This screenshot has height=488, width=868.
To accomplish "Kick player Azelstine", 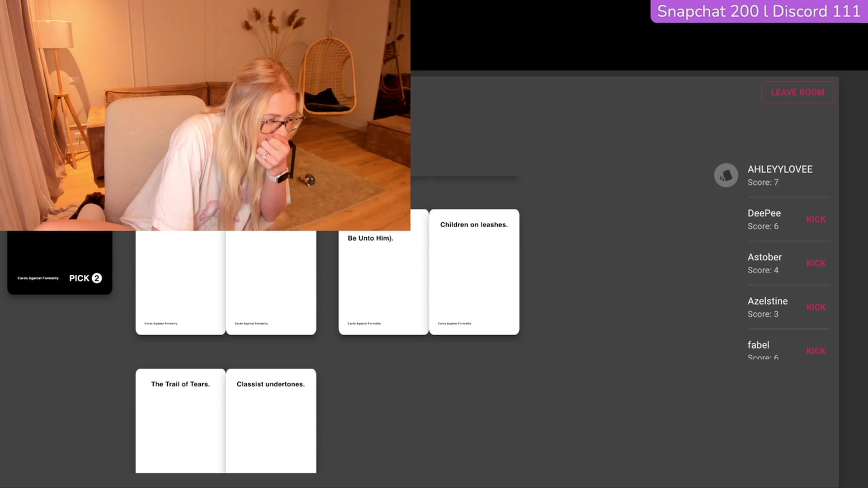I will pyautogui.click(x=816, y=307).
